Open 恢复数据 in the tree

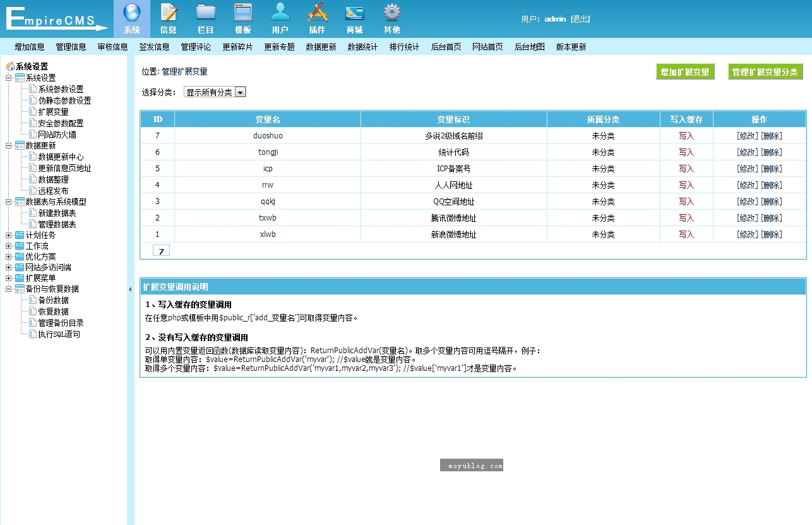point(53,311)
